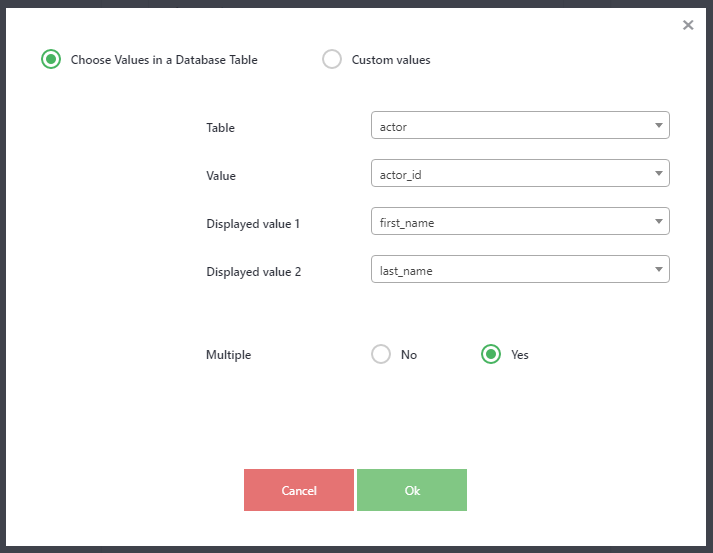Click the Cancel button
This screenshot has width=713, height=553.
click(x=299, y=490)
